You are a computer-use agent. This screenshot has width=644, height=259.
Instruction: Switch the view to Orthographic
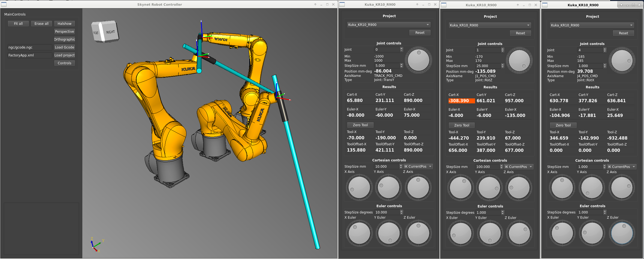pyautogui.click(x=64, y=40)
